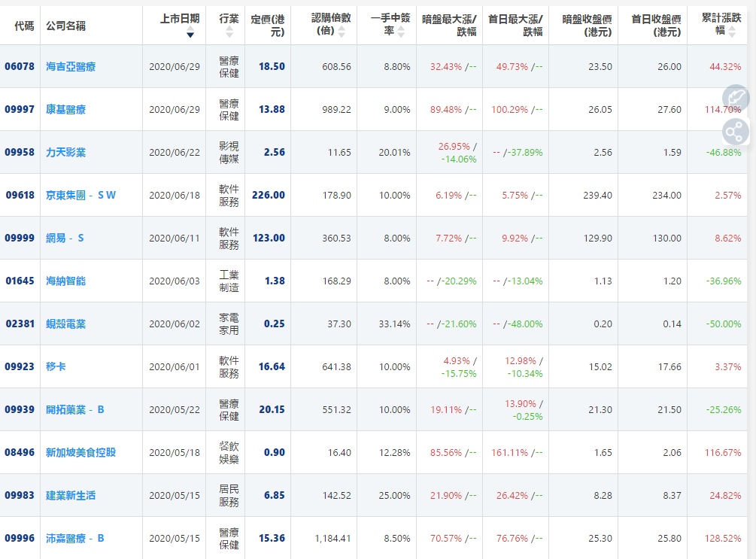
Task: Open 建業新生活 company link
Action: pyautogui.click(x=71, y=495)
